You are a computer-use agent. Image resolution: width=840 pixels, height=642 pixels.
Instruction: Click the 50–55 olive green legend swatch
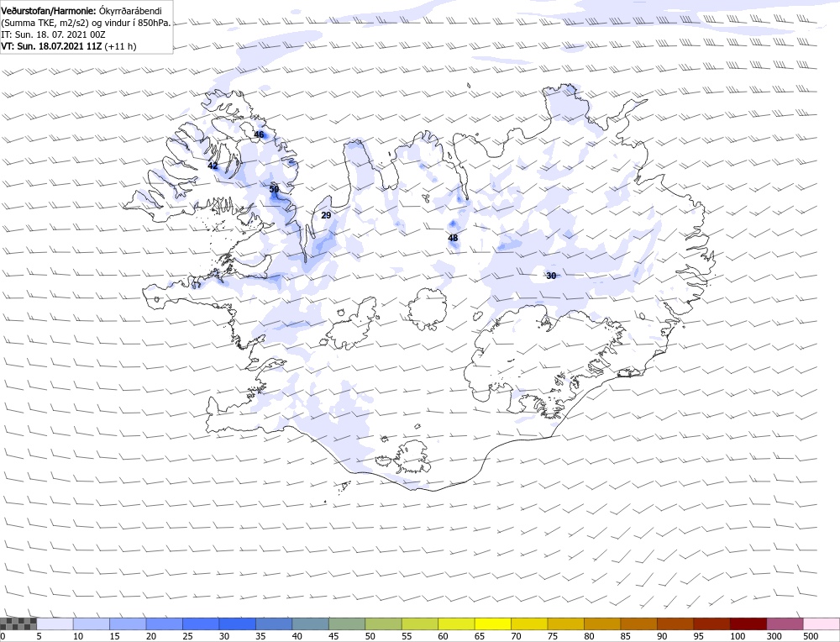coord(383,624)
